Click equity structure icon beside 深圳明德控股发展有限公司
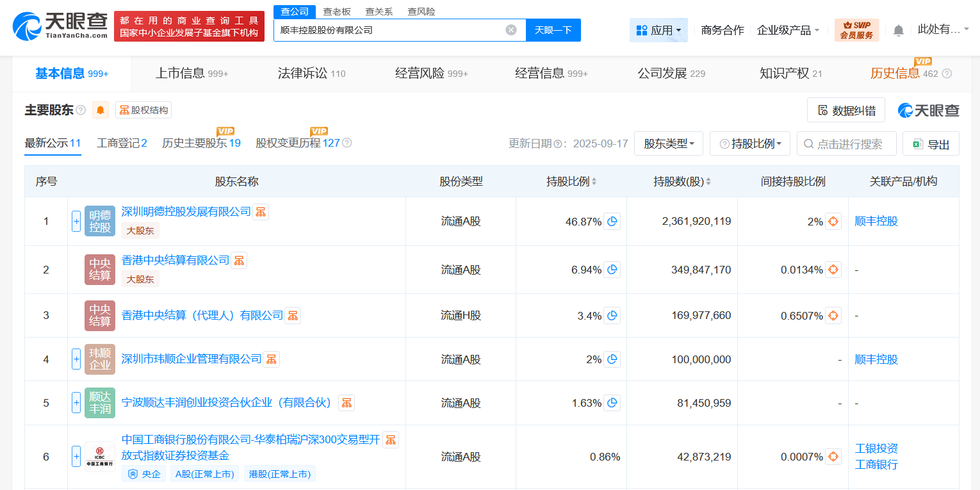 pos(261,212)
